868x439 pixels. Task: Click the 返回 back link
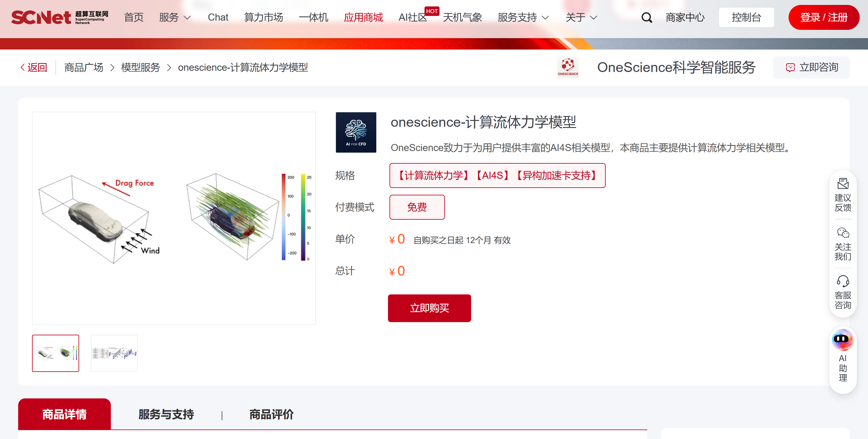click(34, 67)
